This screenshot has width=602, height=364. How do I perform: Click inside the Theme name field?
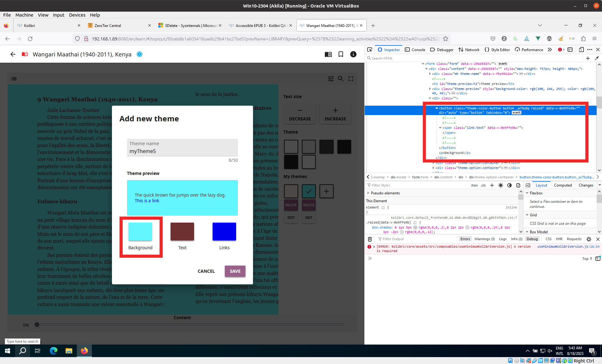coord(182,151)
